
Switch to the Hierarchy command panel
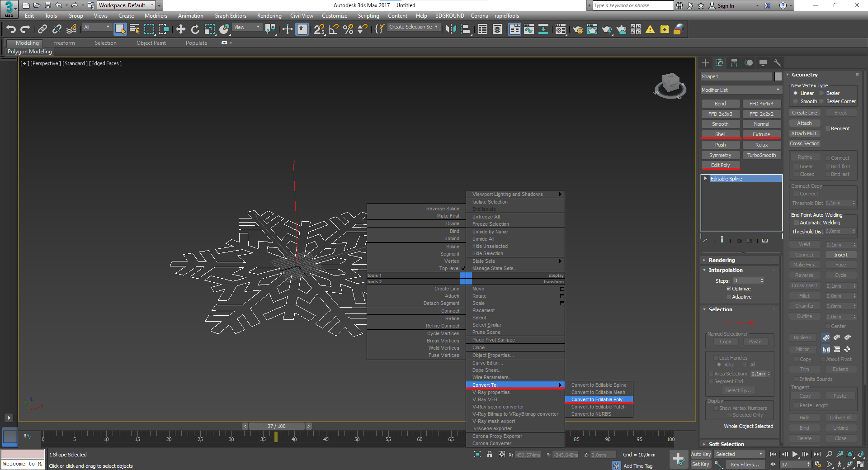734,63
